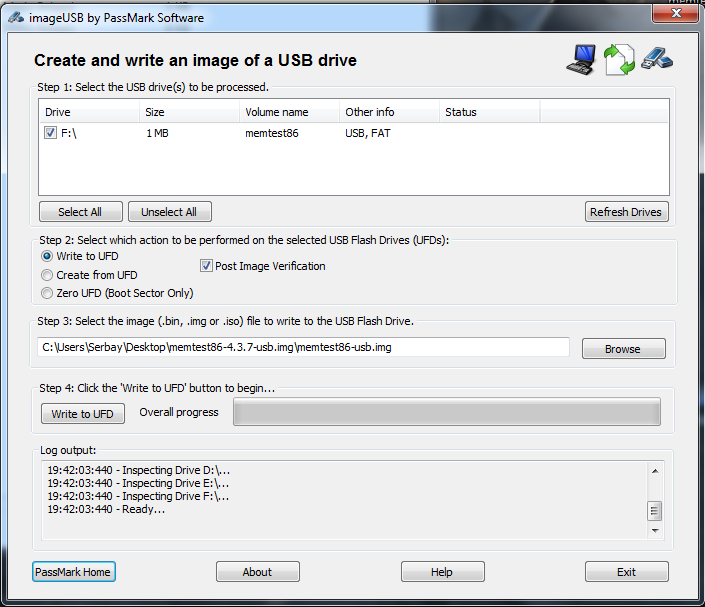The height and width of the screenshot is (607, 705).
Task: Click the memtest86 volume name cell
Action: pyautogui.click(x=272, y=133)
